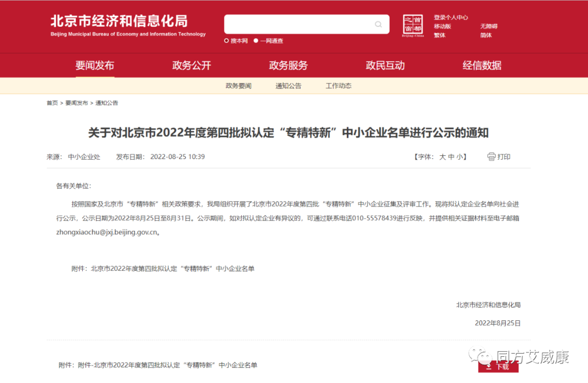Open 登录个人中心 login link
Viewport: 588px width, 383px height.
[x=451, y=17]
